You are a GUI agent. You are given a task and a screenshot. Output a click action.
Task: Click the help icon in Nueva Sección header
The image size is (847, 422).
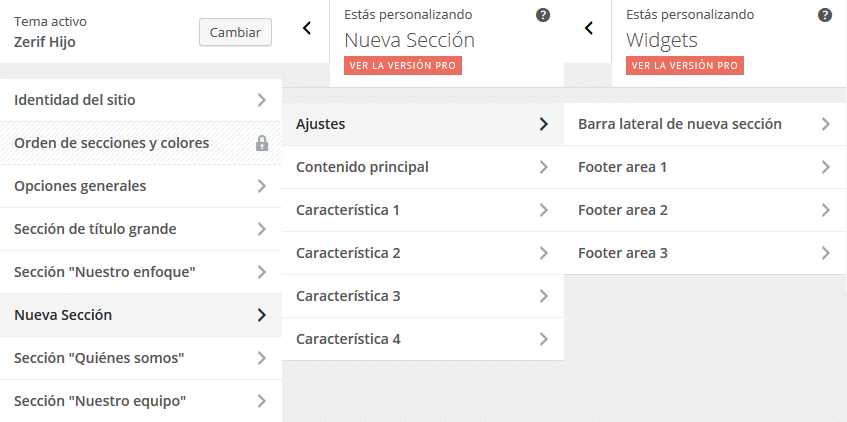click(x=543, y=15)
